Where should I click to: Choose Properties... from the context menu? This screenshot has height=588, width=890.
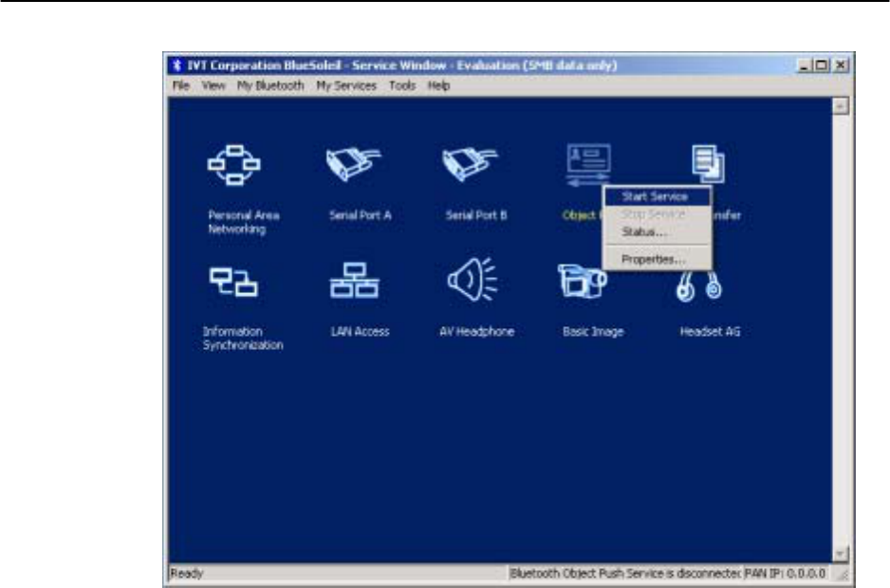(x=657, y=259)
